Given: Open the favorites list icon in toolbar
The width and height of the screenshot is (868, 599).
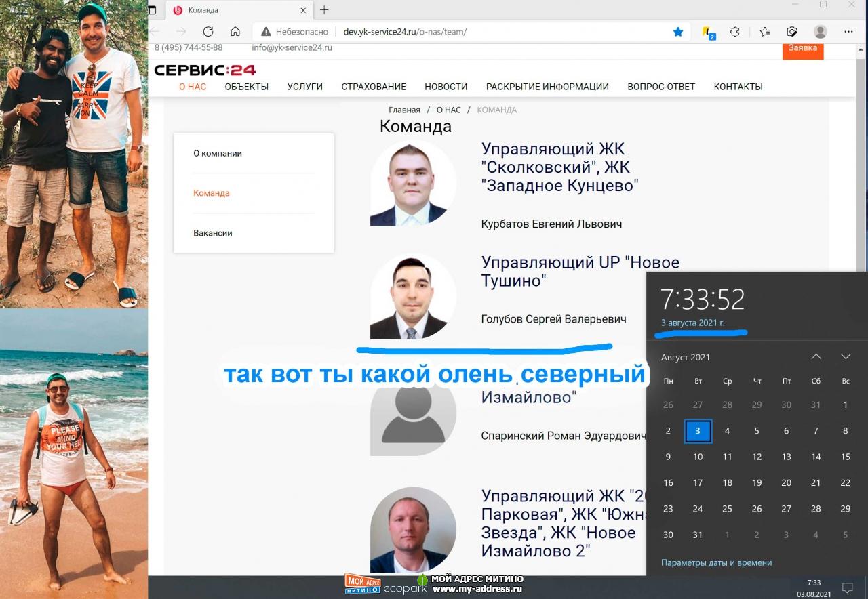Looking at the screenshot, I should [764, 32].
